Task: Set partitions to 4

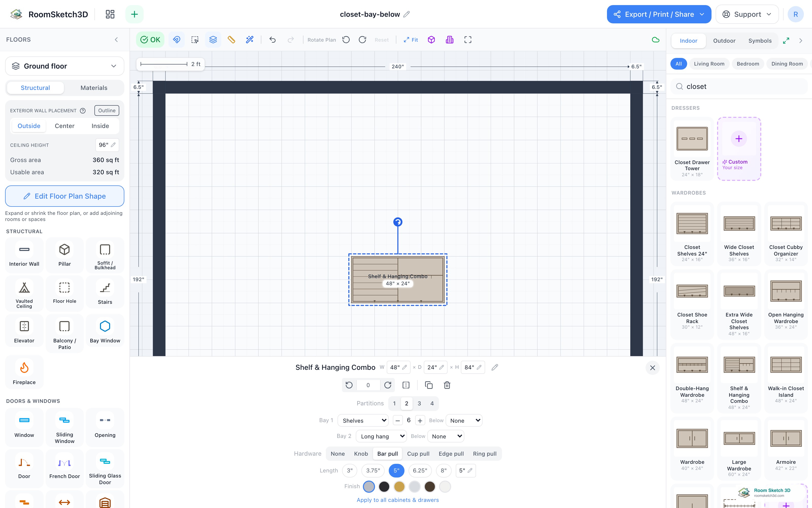Action: point(432,404)
